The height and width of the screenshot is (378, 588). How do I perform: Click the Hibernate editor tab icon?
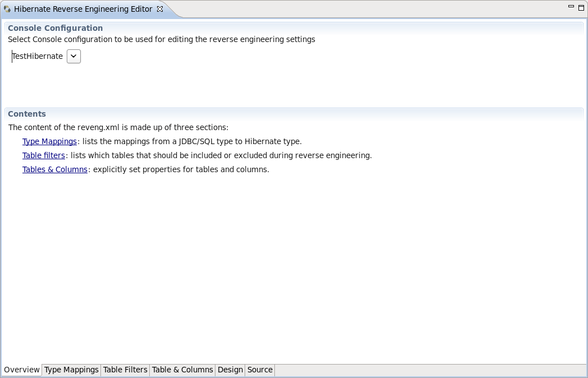[x=8, y=9]
